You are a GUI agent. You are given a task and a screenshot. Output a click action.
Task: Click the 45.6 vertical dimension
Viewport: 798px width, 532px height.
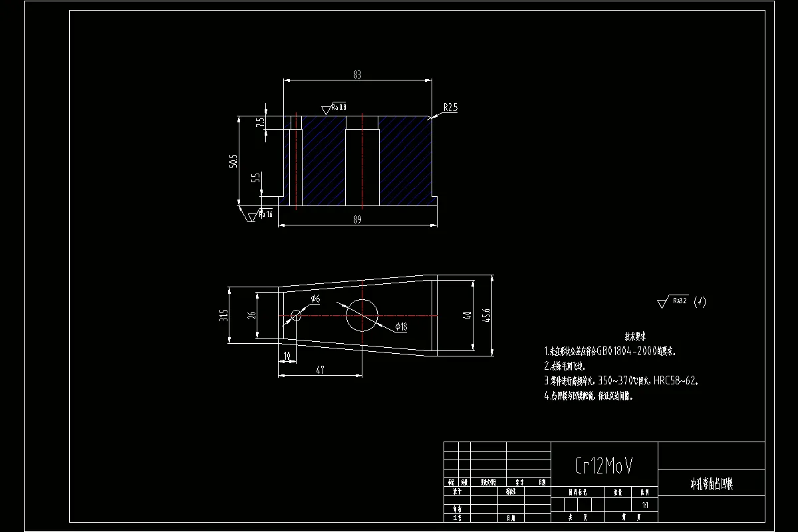tap(486, 315)
